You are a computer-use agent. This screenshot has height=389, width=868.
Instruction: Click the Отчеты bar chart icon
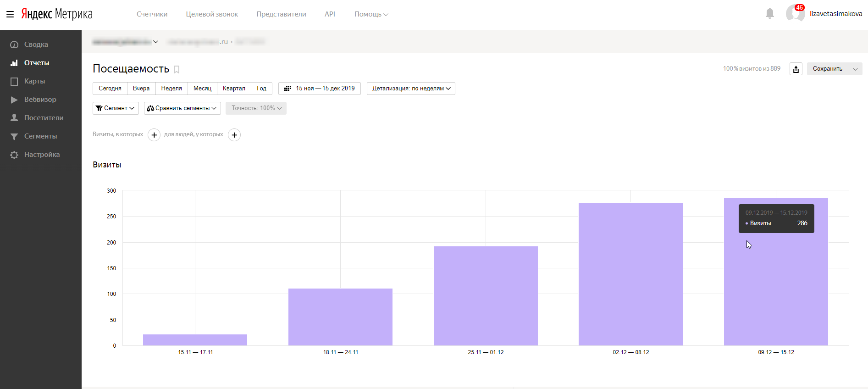[14, 63]
